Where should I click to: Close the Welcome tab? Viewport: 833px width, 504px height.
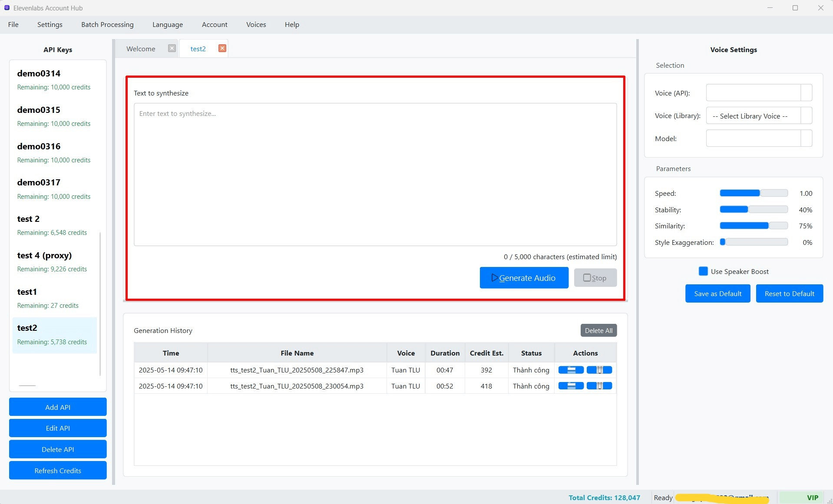point(172,48)
